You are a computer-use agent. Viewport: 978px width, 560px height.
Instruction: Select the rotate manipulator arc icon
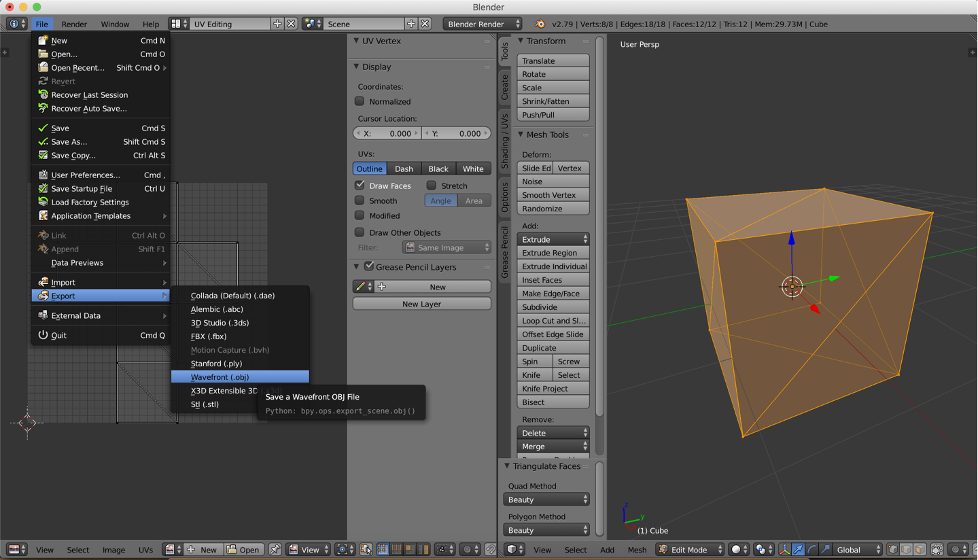coord(811,549)
